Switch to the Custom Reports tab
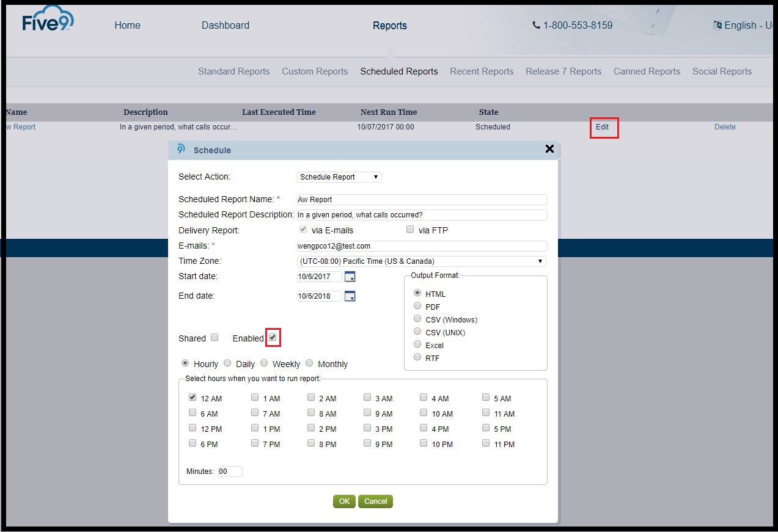778x532 pixels. (315, 71)
